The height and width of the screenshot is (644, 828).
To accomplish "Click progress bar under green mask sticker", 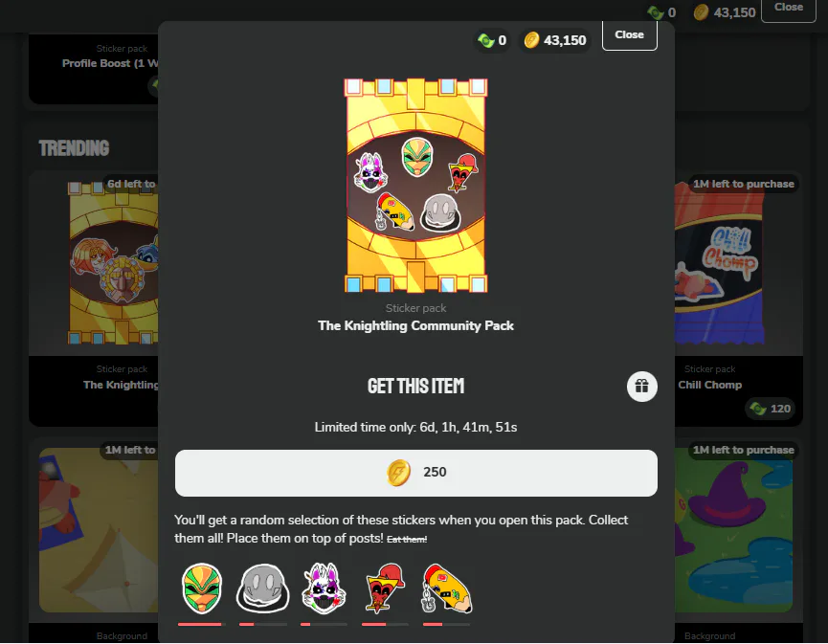I will coord(202,625).
